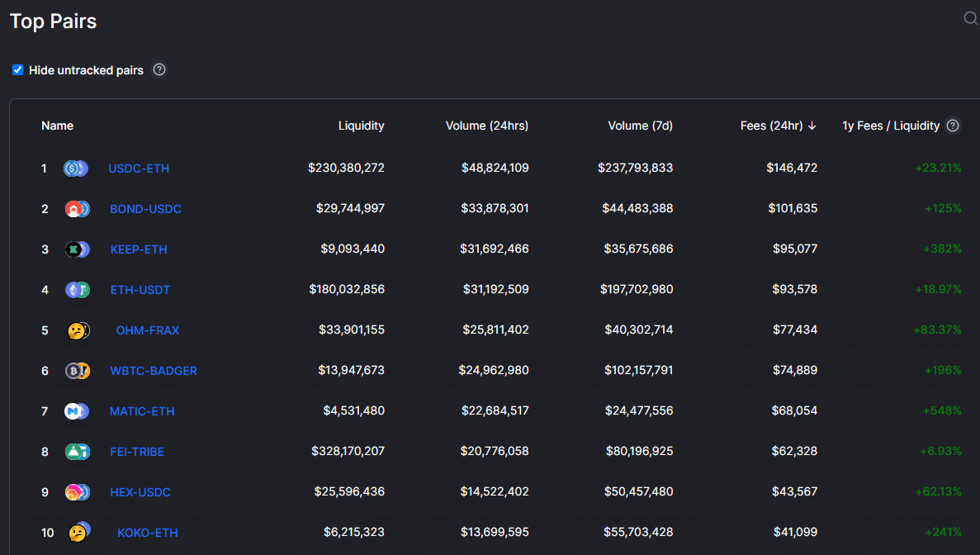Image resolution: width=980 pixels, height=555 pixels.
Task: Click the search magnifier icon
Action: [971, 18]
